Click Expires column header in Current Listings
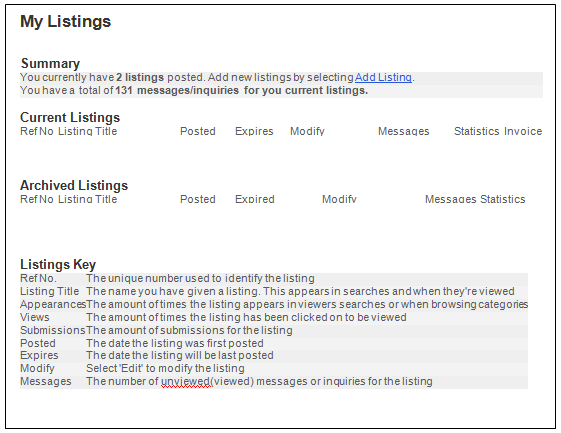Viewport: 561px width, 433px height. pos(254,131)
